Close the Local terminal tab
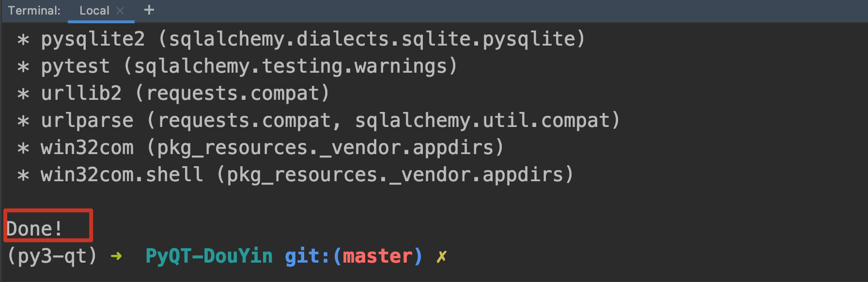This screenshot has width=868, height=282. (x=121, y=11)
